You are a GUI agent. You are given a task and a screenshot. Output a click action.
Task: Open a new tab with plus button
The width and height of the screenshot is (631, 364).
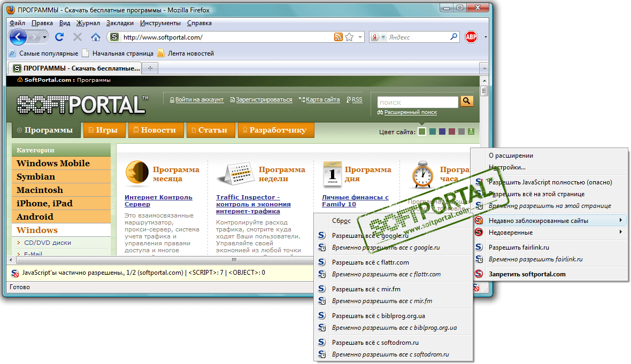click(150, 68)
